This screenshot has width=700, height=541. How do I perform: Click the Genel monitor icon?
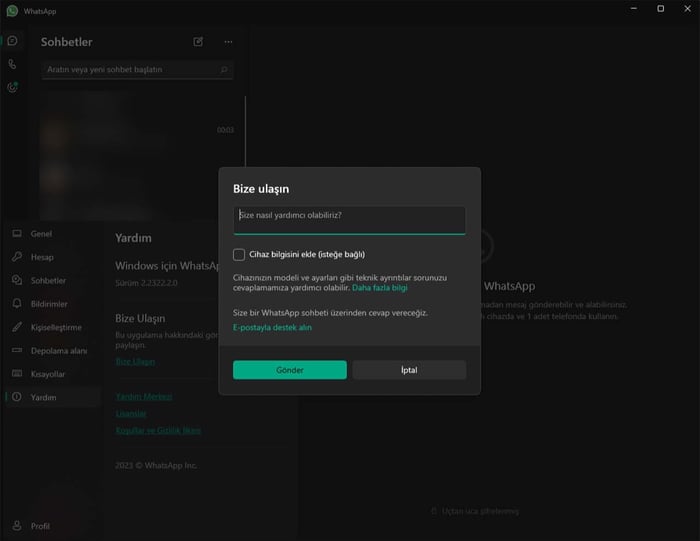17,233
